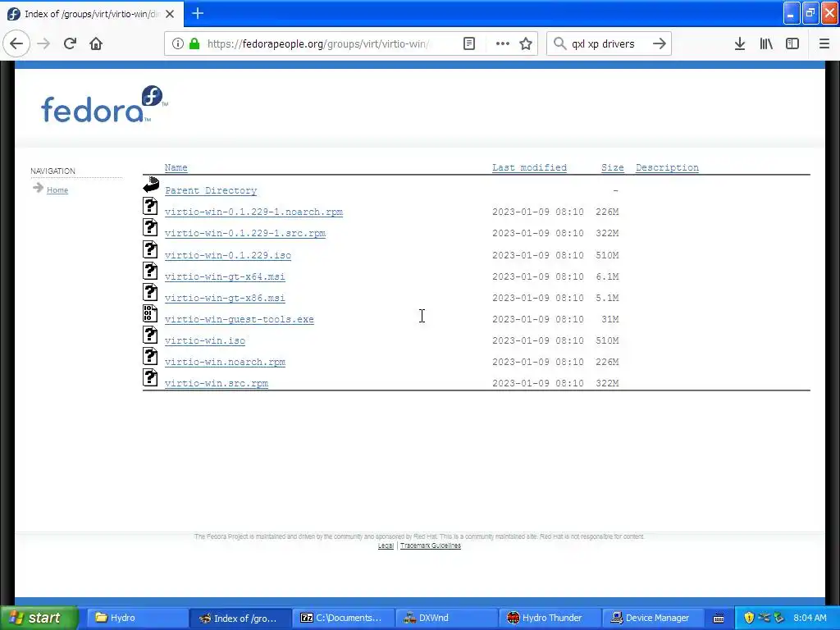Image resolution: width=840 pixels, height=630 pixels.
Task: Open the downloads arrow icon
Action: (739, 43)
